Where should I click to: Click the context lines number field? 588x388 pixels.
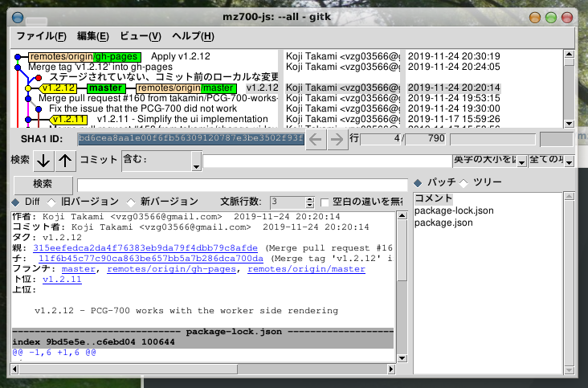288,202
